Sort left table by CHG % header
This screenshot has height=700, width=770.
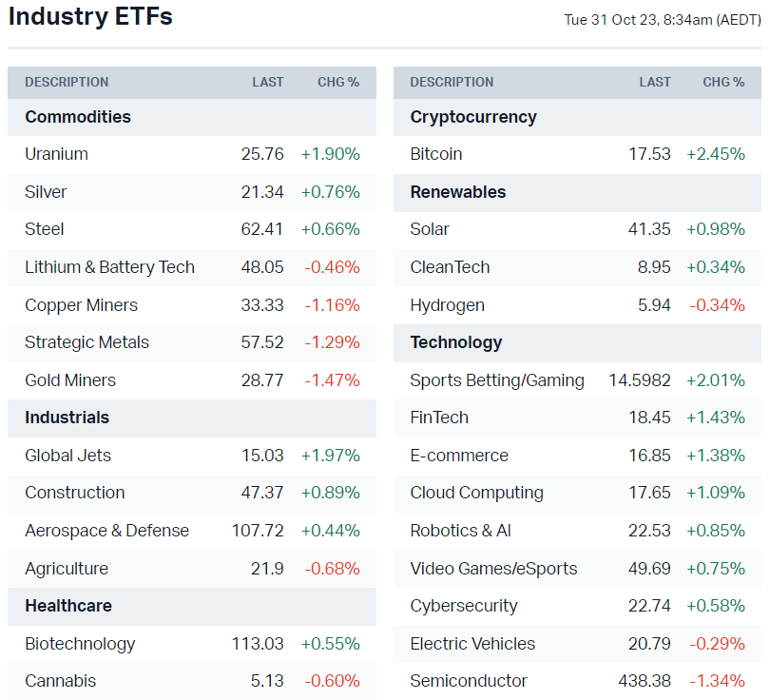pos(338,82)
